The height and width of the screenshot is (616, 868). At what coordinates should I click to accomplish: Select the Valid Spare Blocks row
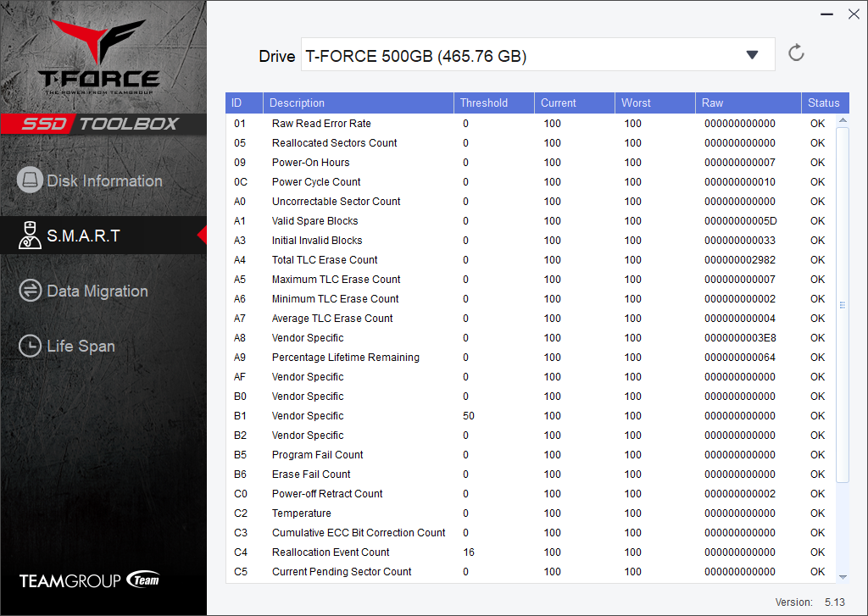pos(531,221)
